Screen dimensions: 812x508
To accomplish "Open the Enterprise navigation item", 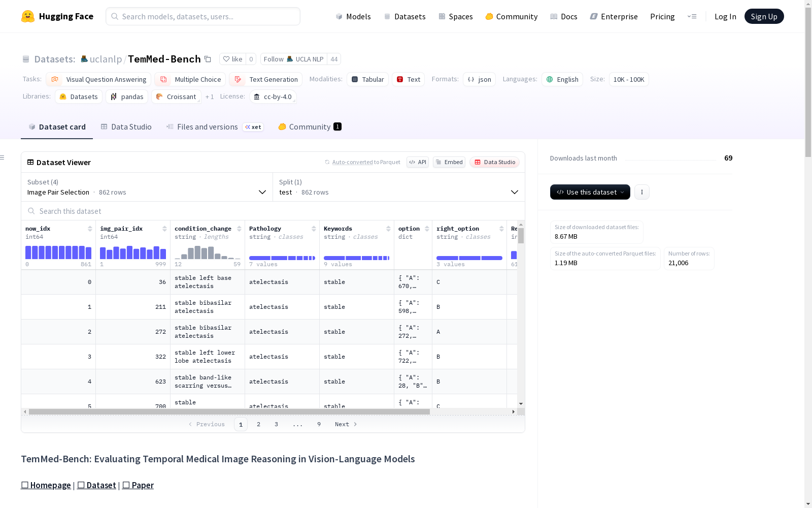I will pos(614,16).
